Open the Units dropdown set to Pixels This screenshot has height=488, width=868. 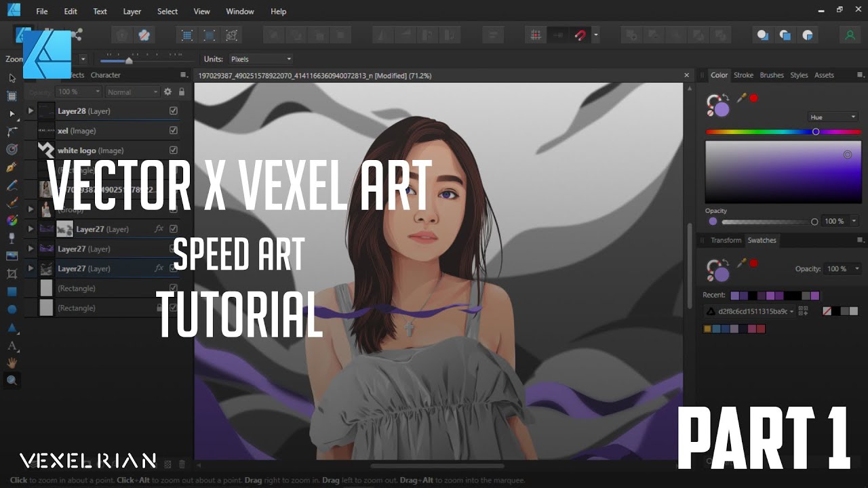261,59
